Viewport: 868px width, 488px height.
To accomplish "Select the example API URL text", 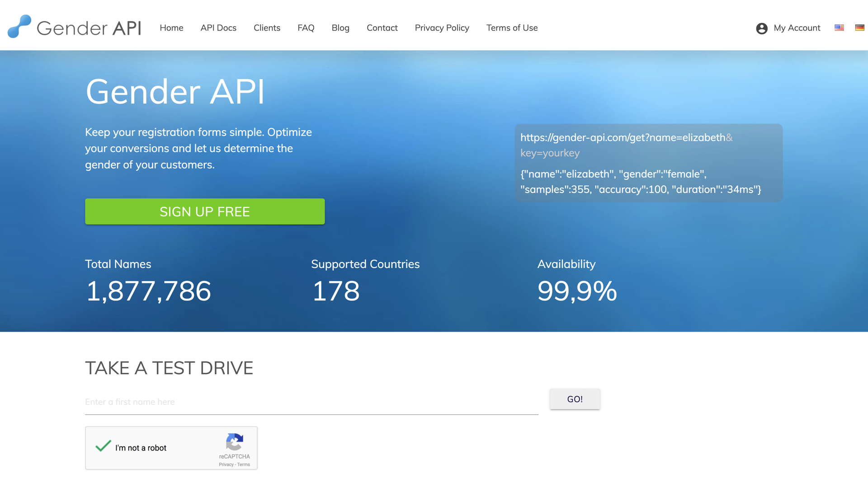I will pos(627,145).
